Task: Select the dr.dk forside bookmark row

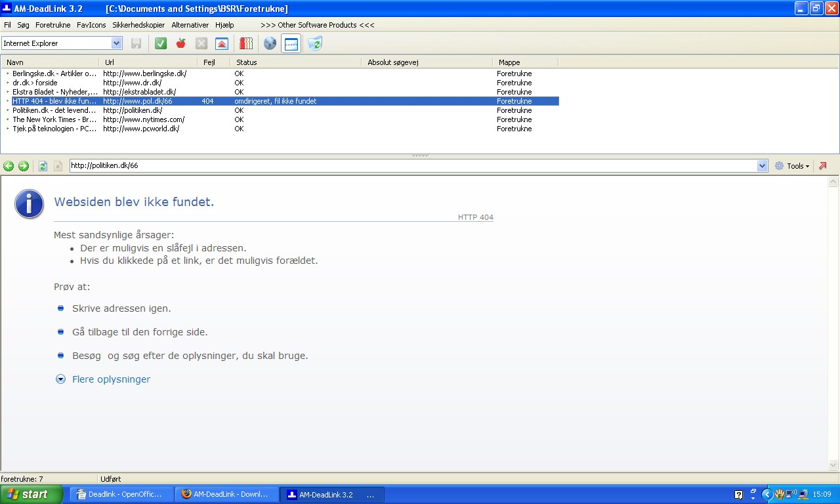Action: pyautogui.click(x=280, y=83)
